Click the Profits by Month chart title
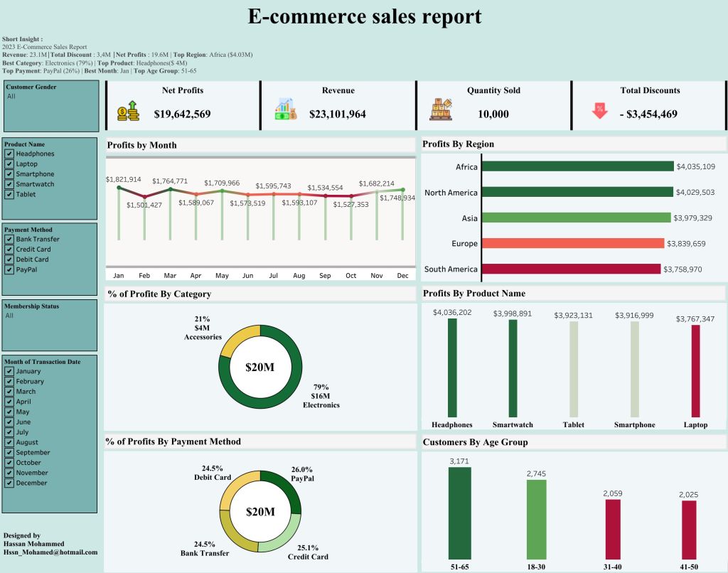Viewport: 728px width, 573px height. click(x=142, y=145)
